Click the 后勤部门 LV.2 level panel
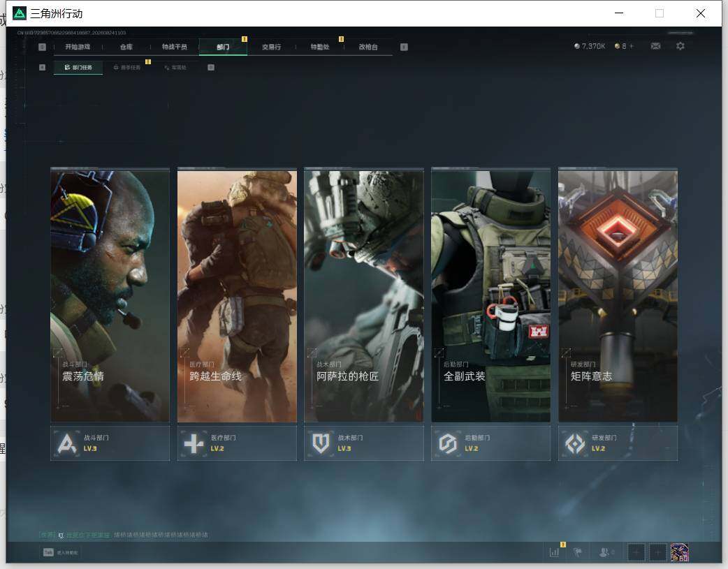The height and width of the screenshot is (569, 728). [490, 443]
